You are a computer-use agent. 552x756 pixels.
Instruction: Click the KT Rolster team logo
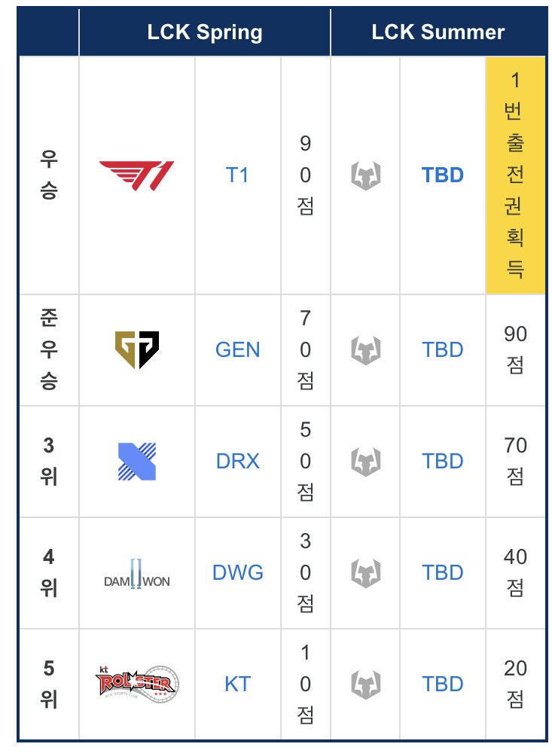[137, 684]
